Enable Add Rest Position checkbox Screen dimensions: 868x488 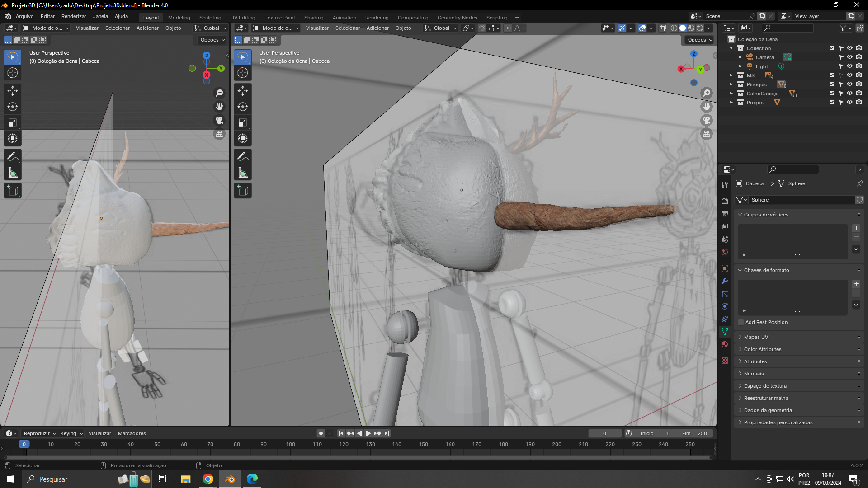(x=741, y=322)
